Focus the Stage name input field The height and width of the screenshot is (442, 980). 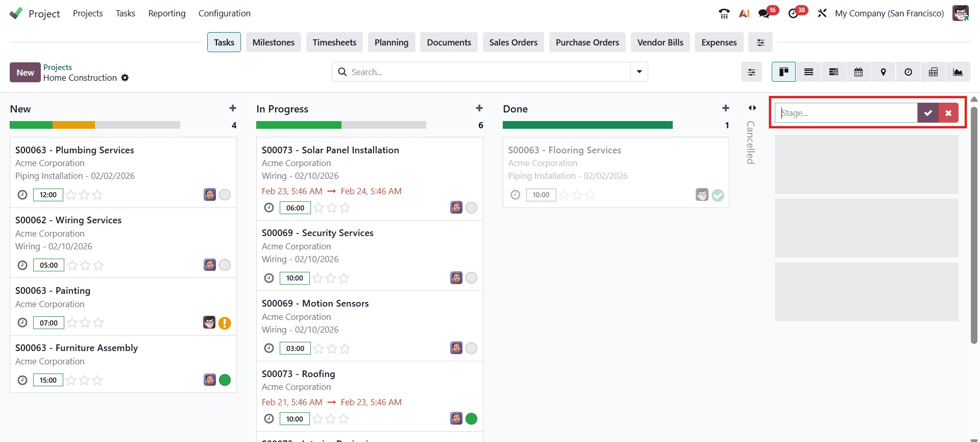click(846, 113)
